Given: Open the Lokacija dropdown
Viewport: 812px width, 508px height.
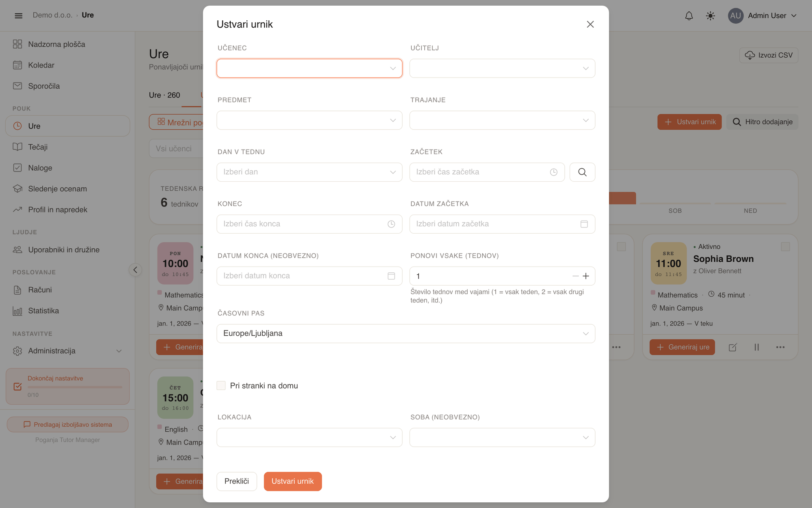Looking at the screenshot, I should [309, 438].
